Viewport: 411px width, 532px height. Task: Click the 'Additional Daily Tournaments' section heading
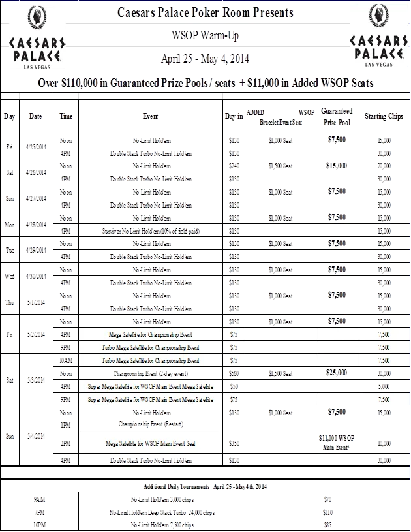click(x=205, y=486)
